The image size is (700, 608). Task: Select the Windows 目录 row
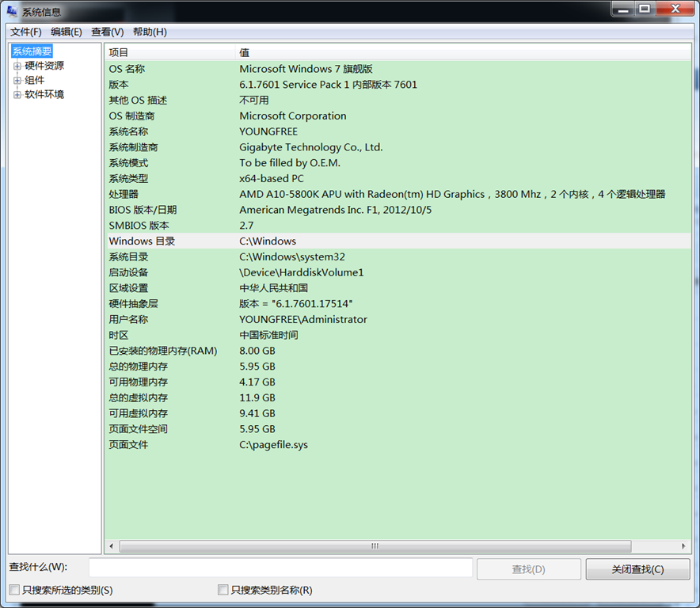(398, 241)
